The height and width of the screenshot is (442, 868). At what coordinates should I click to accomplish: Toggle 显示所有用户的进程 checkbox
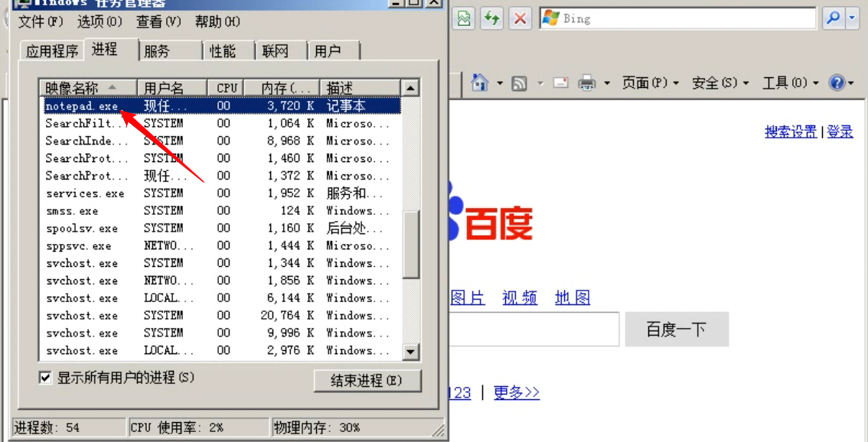coord(45,378)
